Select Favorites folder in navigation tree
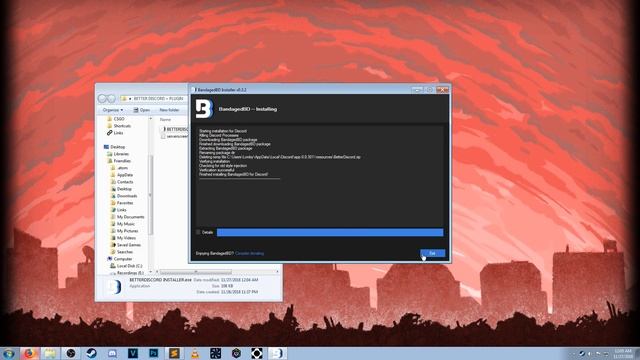The height and width of the screenshot is (360, 640). pyautogui.click(x=125, y=203)
